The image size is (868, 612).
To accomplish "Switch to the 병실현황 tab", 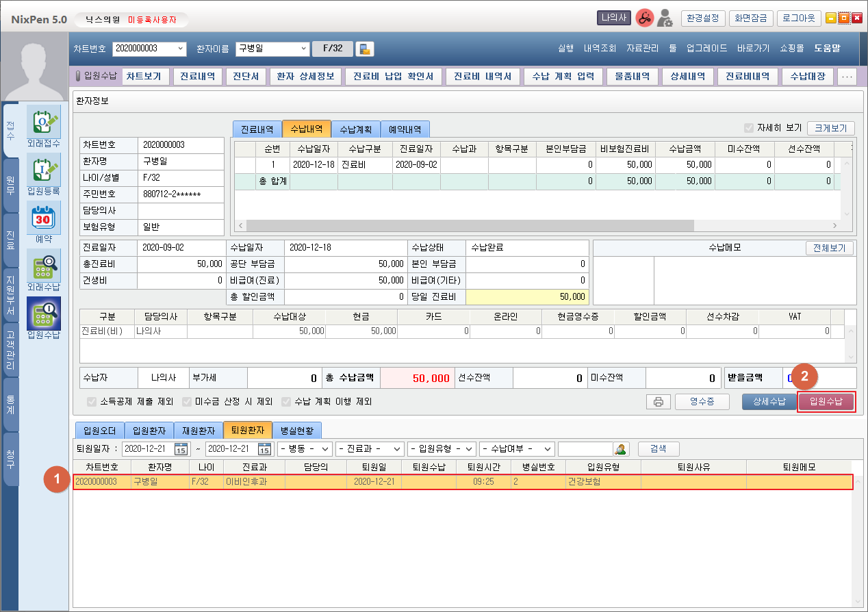I will click(296, 431).
